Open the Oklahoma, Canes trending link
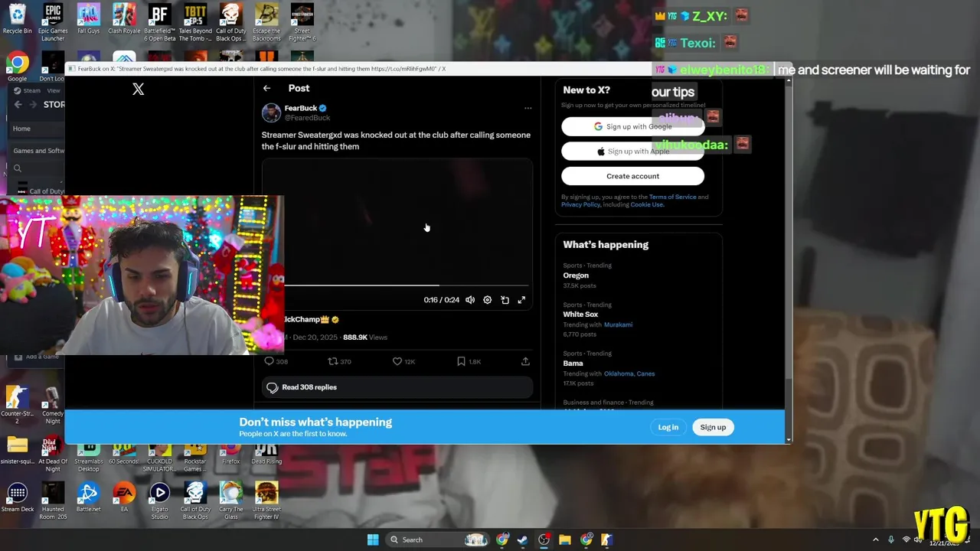Viewport: 980px width, 551px height. coord(629,373)
